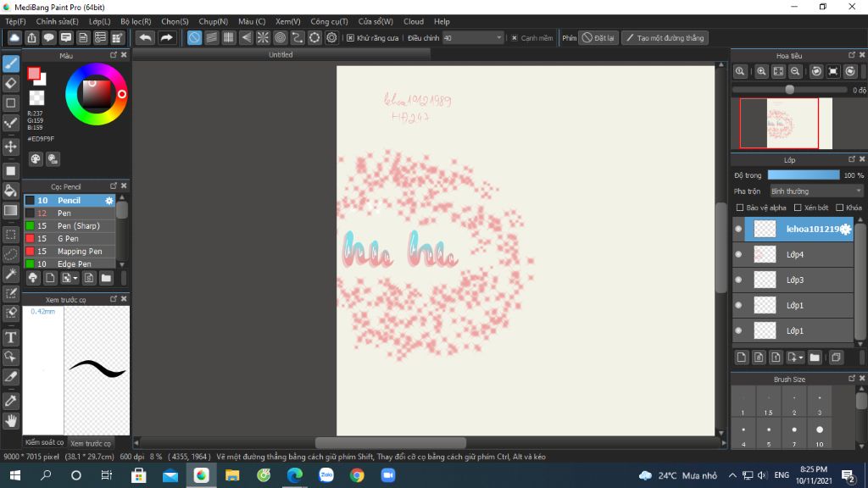The image size is (868, 488).
Task: Select the Text tool
Action: pos(10,337)
